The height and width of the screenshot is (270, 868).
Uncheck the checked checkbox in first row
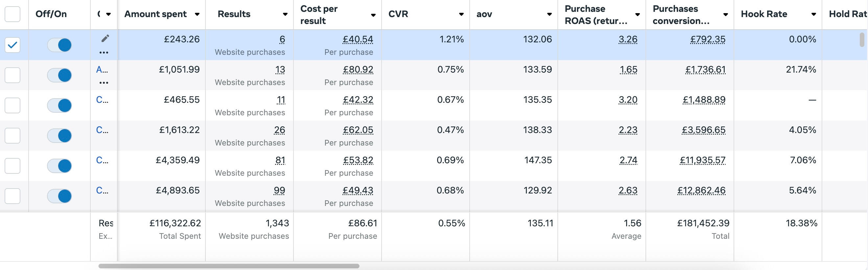point(12,45)
